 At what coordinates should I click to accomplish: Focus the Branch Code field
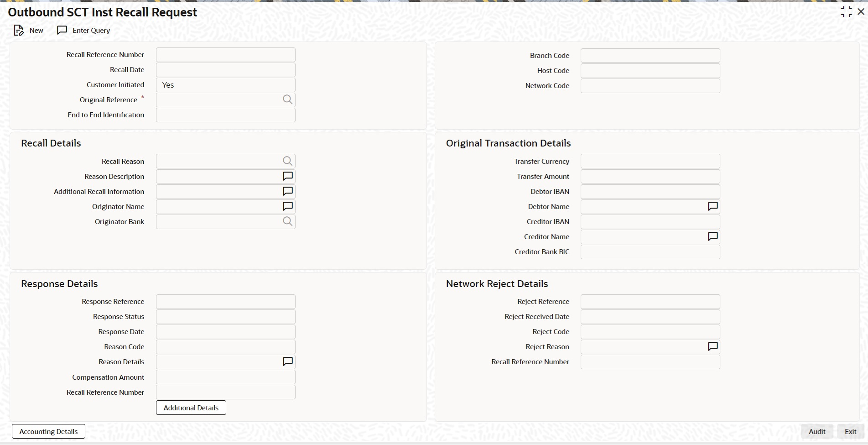click(x=650, y=56)
